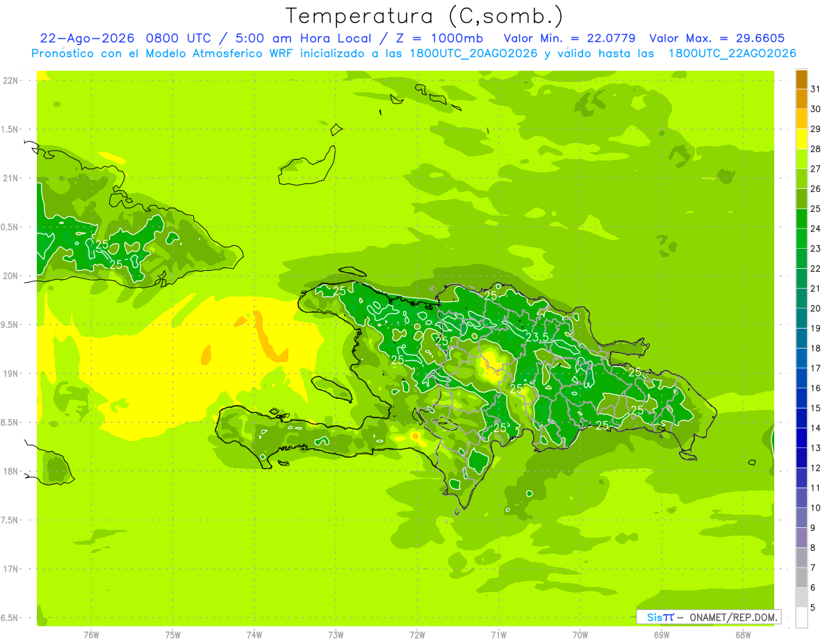Click legend value "31"
The image size is (834, 644).
(815, 89)
